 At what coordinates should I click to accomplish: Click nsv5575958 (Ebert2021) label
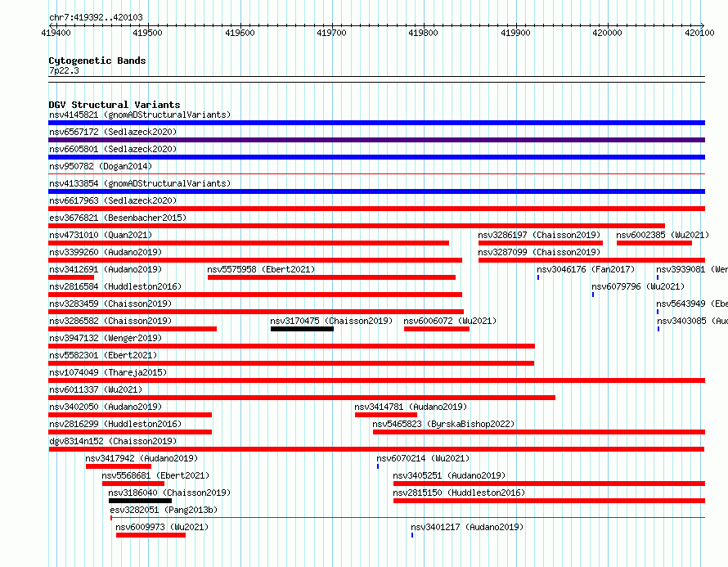pyautogui.click(x=261, y=269)
